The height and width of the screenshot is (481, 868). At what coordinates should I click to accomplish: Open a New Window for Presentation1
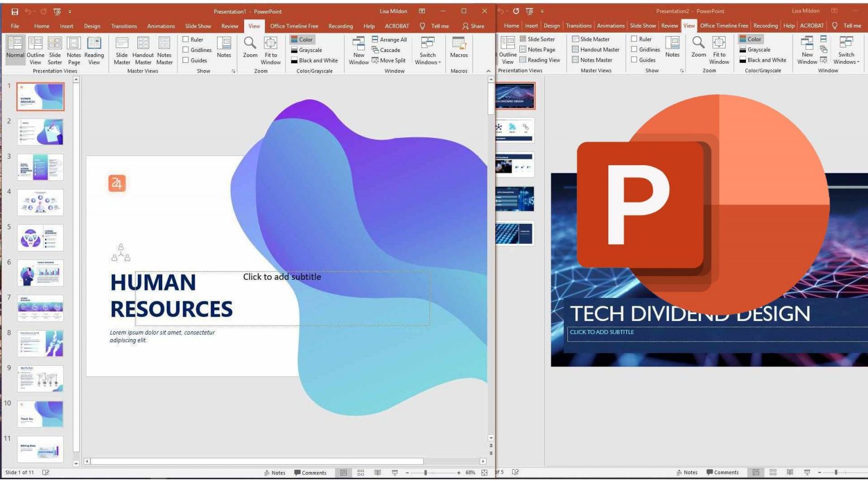(358, 50)
